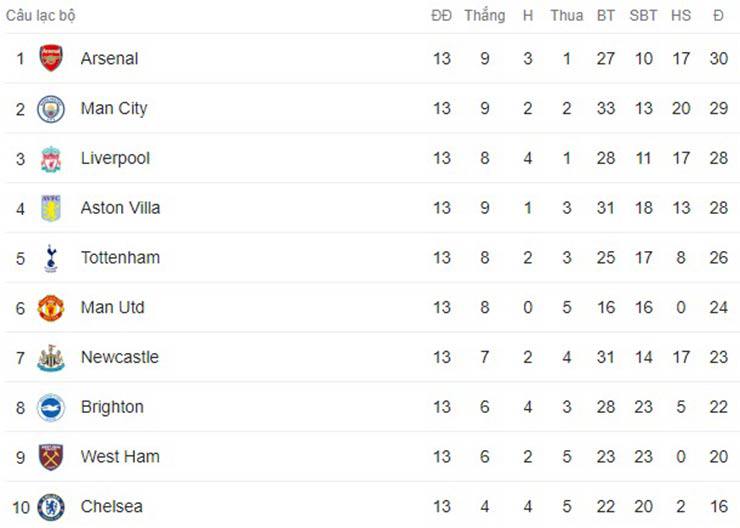
Task: Click Arsenal's 30 points value
Action: (x=718, y=58)
